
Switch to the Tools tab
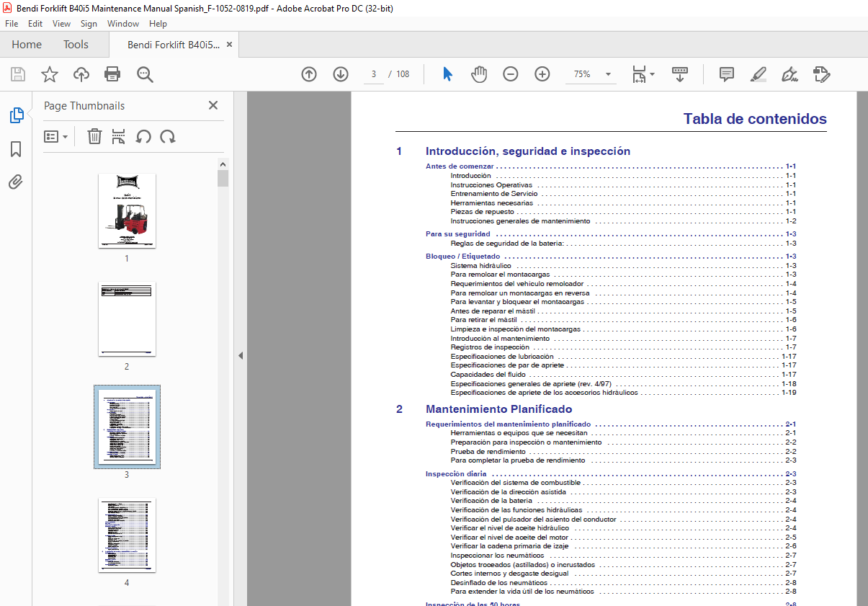click(x=76, y=45)
